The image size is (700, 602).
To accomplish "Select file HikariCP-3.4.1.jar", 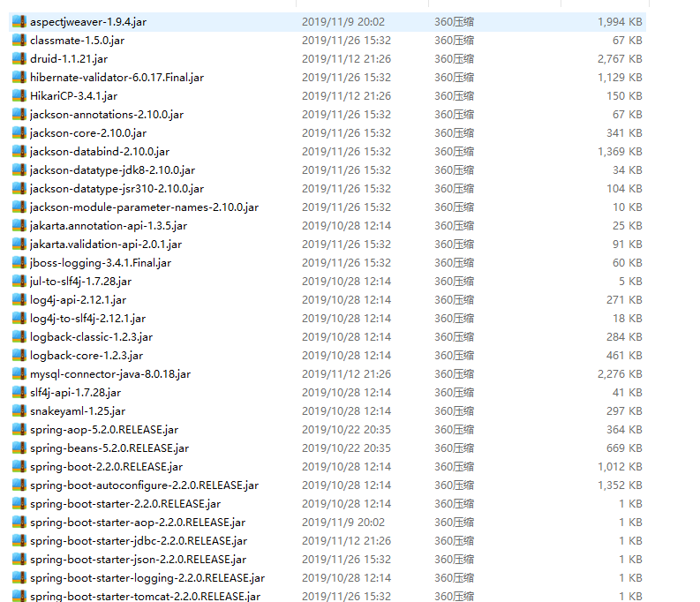I will coord(73,96).
